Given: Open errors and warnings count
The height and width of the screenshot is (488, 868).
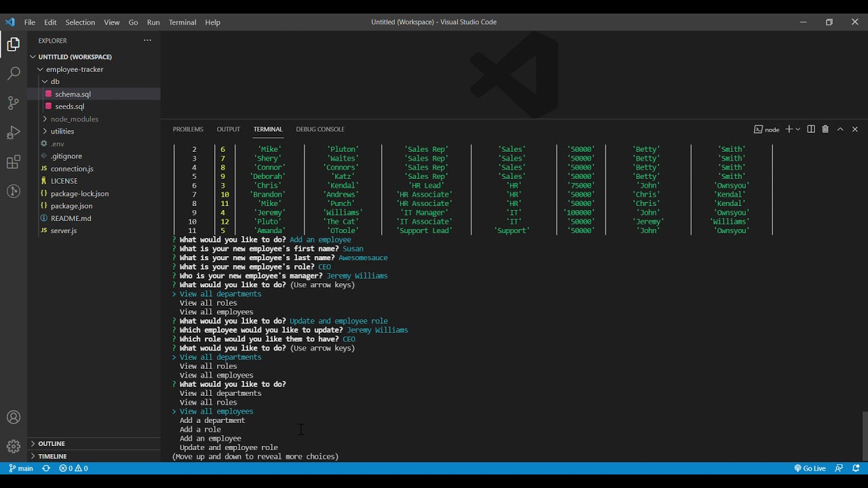Looking at the screenshot, I should [x=73, y=468].
